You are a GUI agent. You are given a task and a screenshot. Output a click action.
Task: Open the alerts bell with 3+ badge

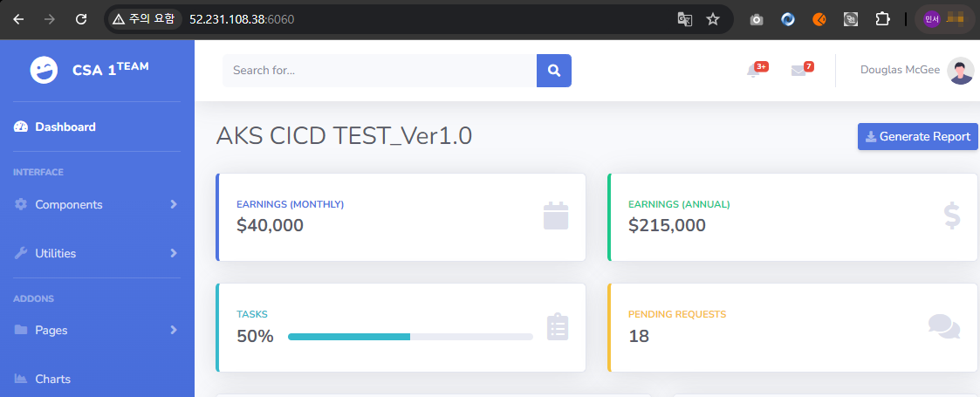[756, 70]
